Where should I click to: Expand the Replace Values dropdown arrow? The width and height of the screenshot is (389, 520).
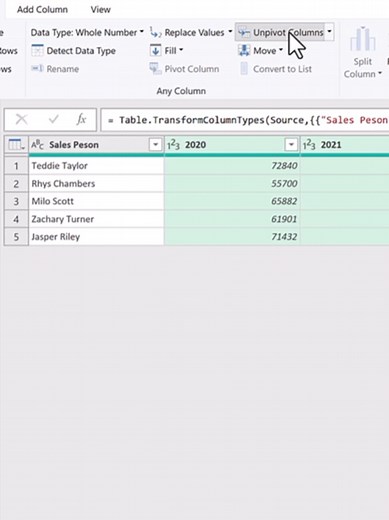230,32
